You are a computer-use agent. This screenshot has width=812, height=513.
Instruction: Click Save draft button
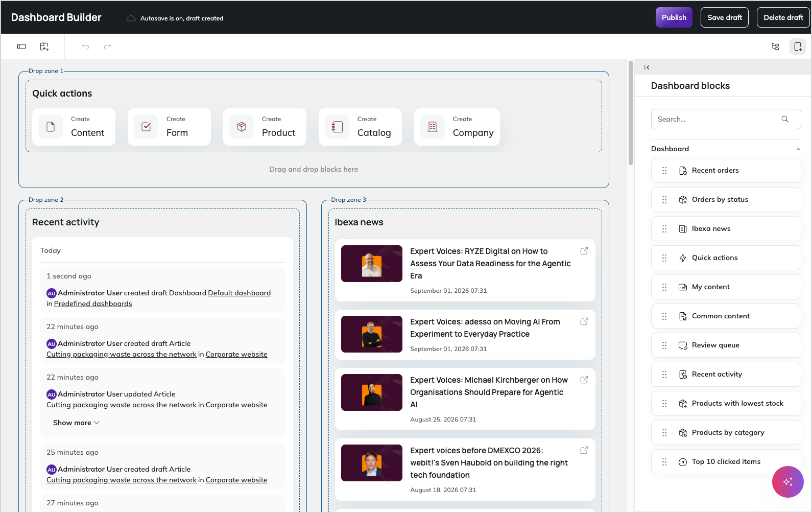[x=725, y=17]
